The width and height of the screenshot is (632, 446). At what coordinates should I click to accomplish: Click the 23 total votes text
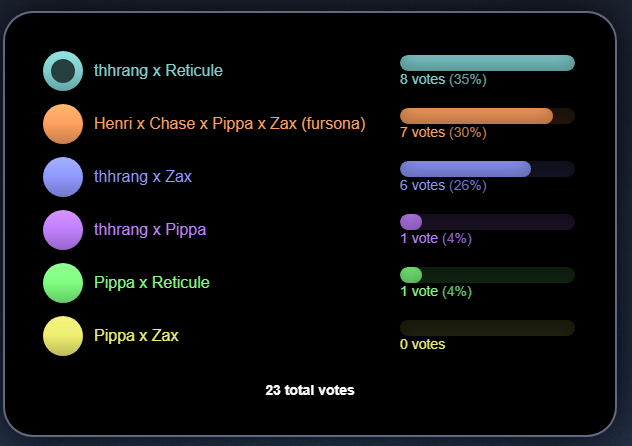click(x=310, y=390)
